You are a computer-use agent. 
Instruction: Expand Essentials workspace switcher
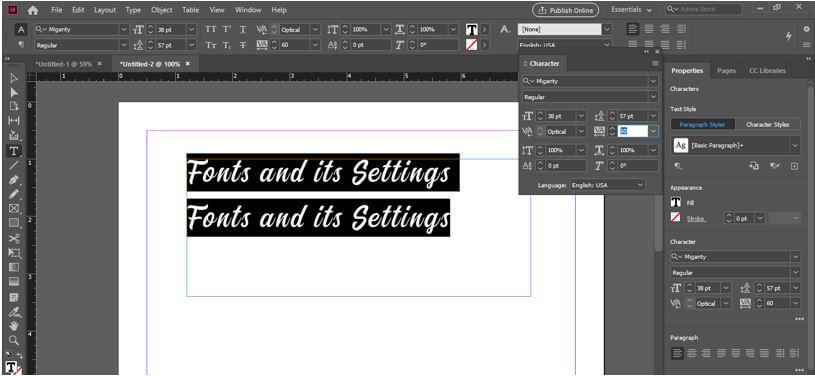pos(631,10)
